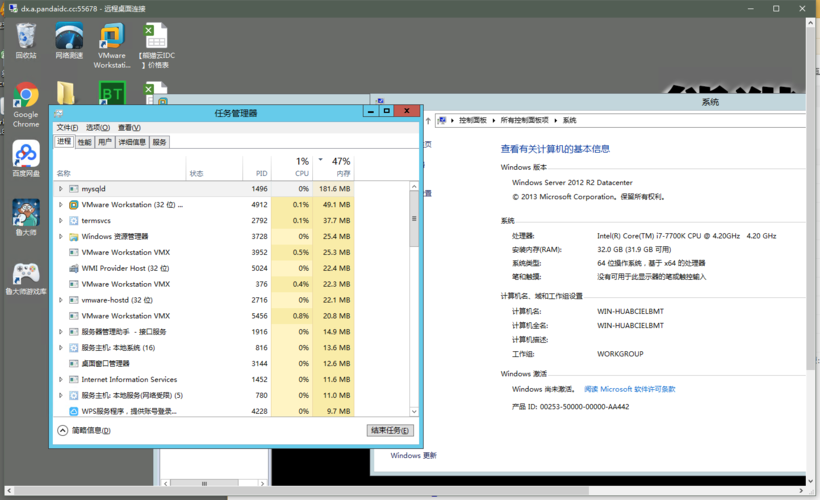Launch Google Chrome from desktop
Viewport: 820px width, 500px height.
point(26,105)
